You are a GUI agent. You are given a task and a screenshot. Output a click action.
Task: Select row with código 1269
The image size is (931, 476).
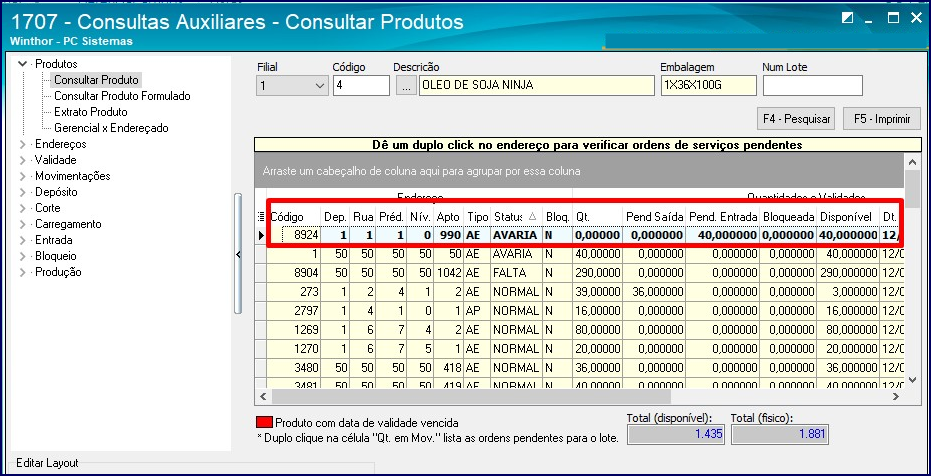579,329
